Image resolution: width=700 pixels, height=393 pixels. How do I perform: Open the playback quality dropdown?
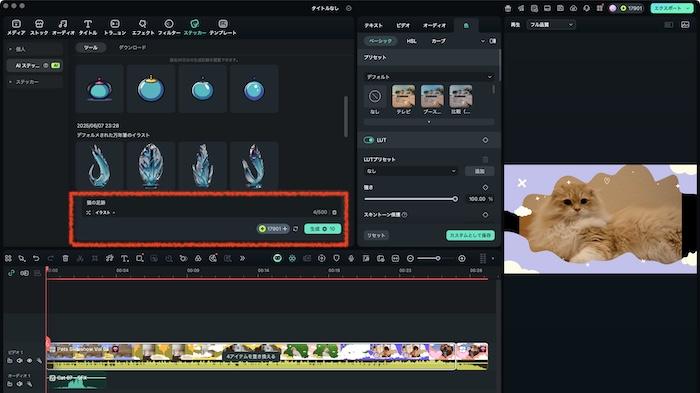551,25
